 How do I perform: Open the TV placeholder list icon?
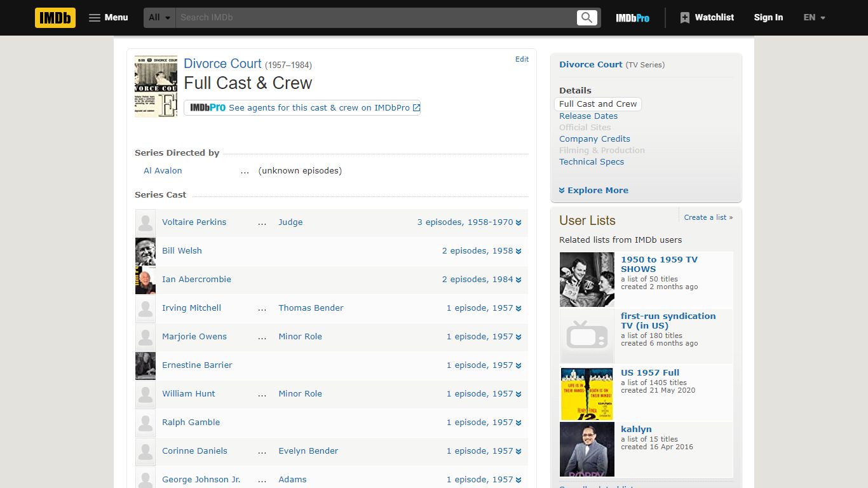[587, 336]
